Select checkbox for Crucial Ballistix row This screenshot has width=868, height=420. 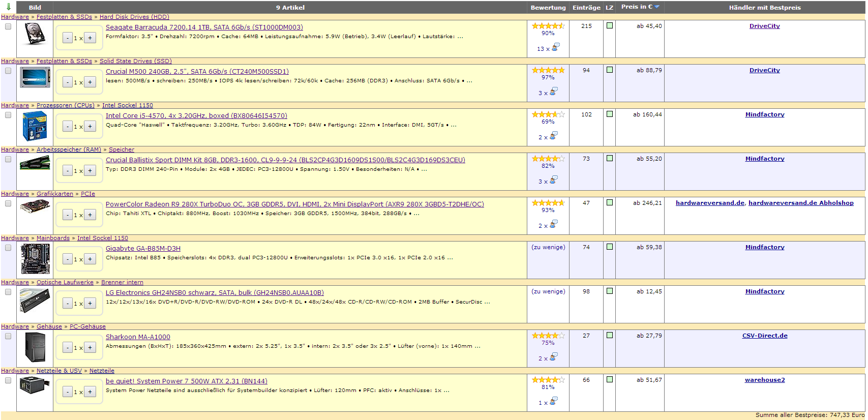(x=8, y=159)
